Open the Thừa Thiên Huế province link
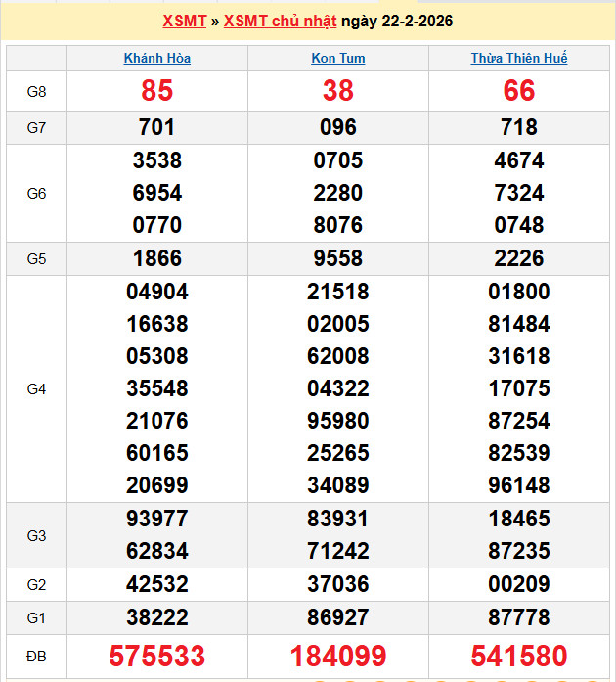Screen dimensions: 616x682 [x=519, y=58]
